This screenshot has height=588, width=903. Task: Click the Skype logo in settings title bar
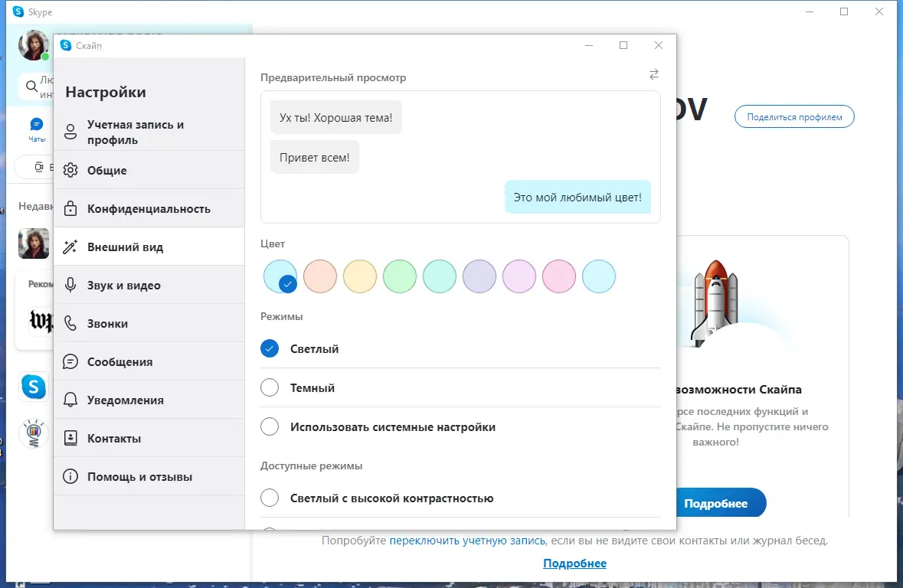(x=66, y=45)
